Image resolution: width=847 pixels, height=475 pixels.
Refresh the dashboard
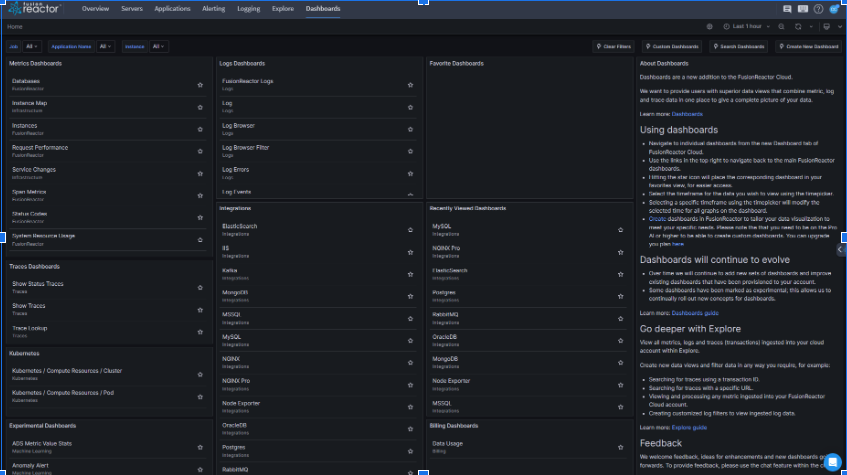[798, 26]
